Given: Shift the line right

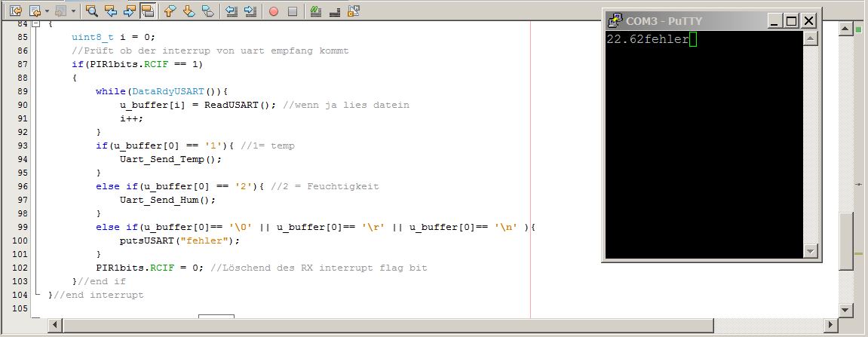Looking at the screenshot, I should tap(250, 11).
